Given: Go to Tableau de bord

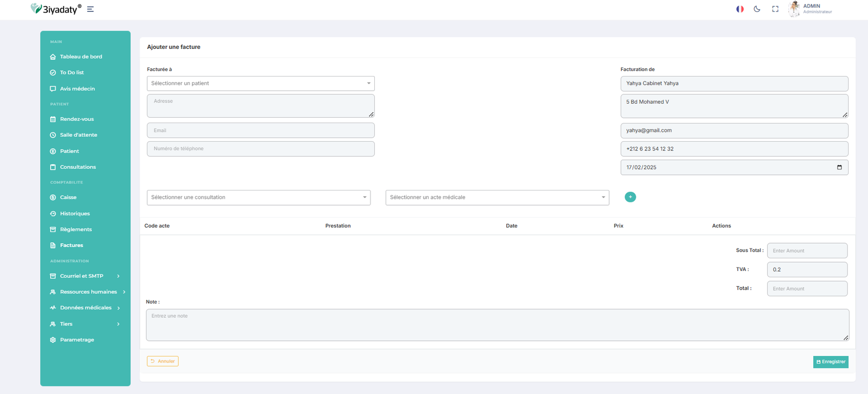Looking at the screenshot, I should [x=81, y=57].
